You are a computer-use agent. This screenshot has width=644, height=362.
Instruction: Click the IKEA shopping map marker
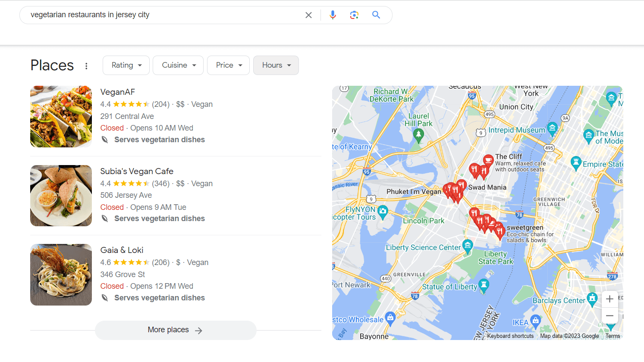coord(536,321)
